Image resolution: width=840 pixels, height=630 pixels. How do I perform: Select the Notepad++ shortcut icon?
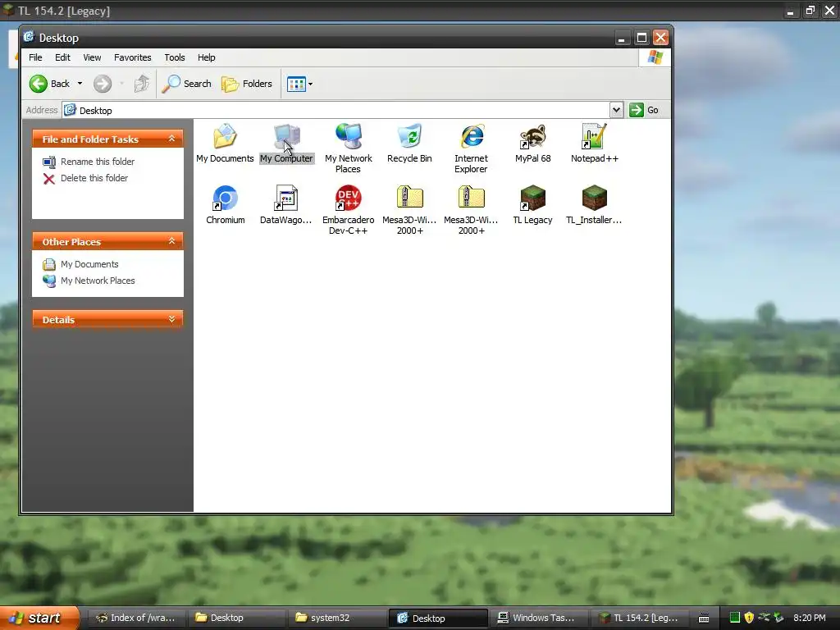click(x=595, y=143)
